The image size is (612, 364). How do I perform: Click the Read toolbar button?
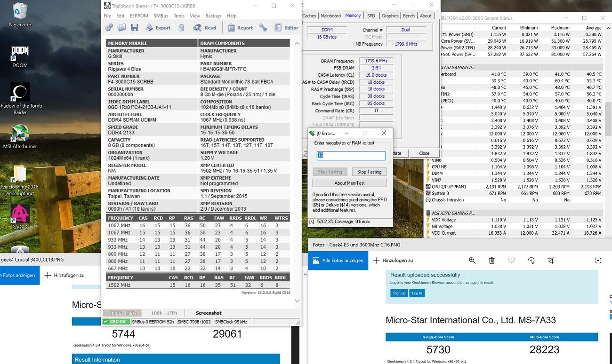pyautogui.click(x=205, y=28)
